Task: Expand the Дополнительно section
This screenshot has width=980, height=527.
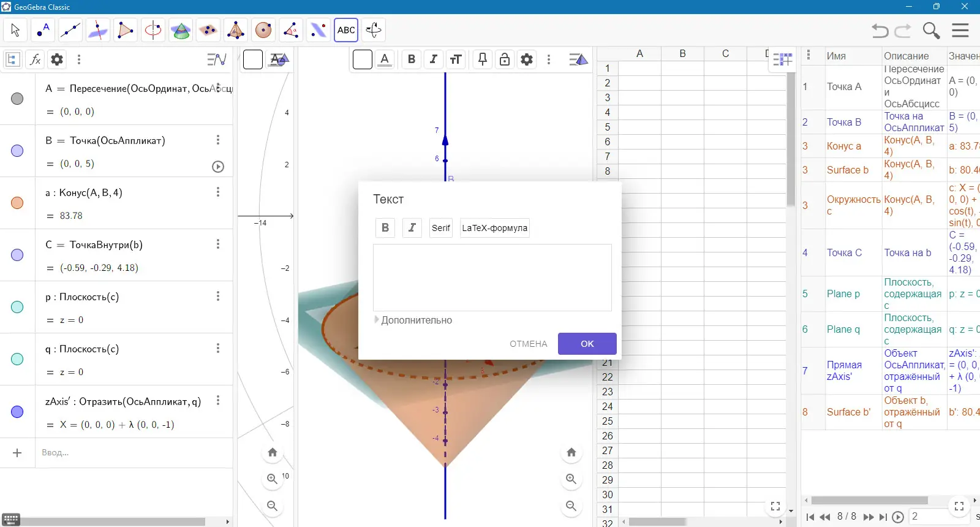Action: coord(413,320)
